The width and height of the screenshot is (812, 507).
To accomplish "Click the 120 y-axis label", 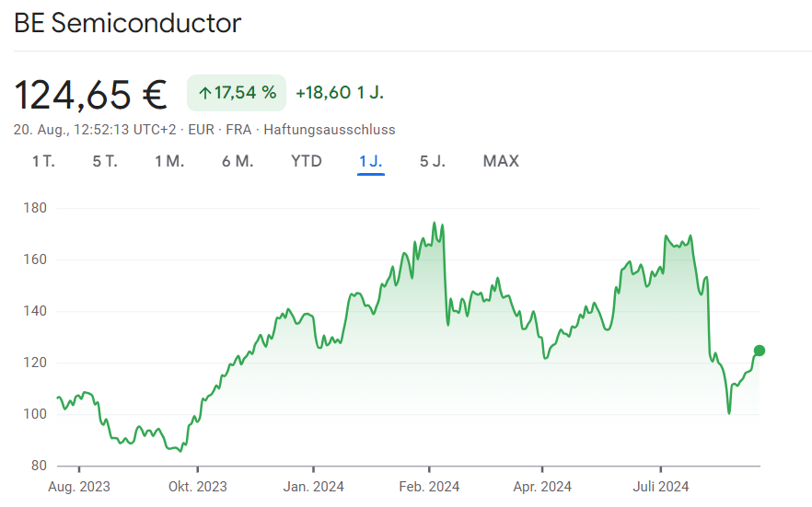I will pos(35,363).
